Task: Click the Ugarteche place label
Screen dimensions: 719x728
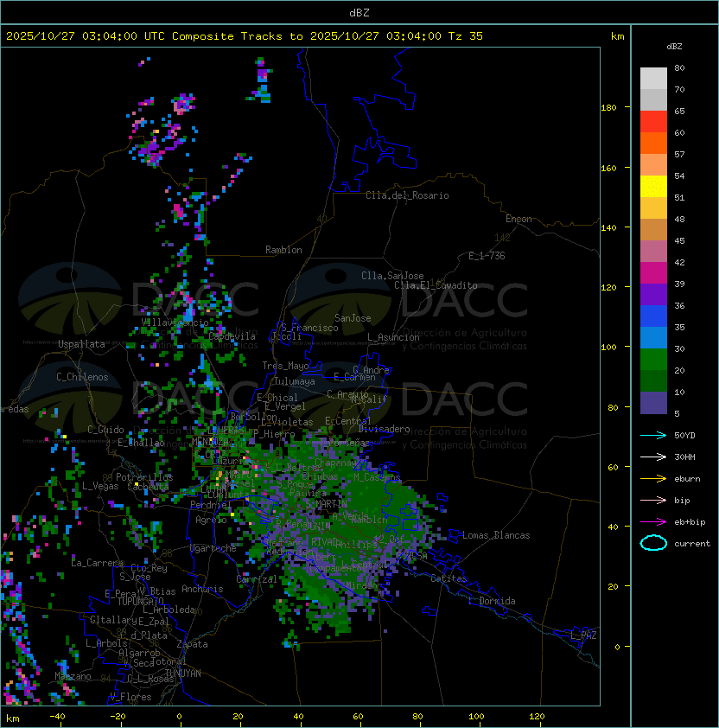Action: pyautogui.click(x=213, y=548)
